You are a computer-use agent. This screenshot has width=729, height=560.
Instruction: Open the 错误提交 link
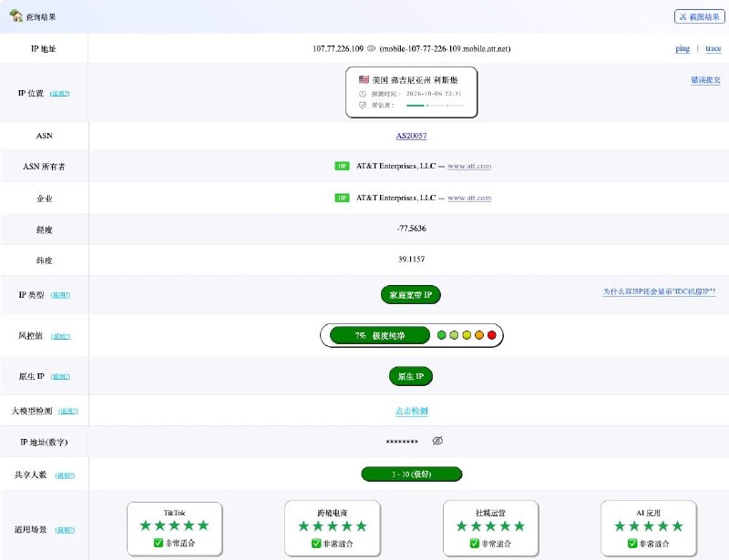[x=705, y=80]
